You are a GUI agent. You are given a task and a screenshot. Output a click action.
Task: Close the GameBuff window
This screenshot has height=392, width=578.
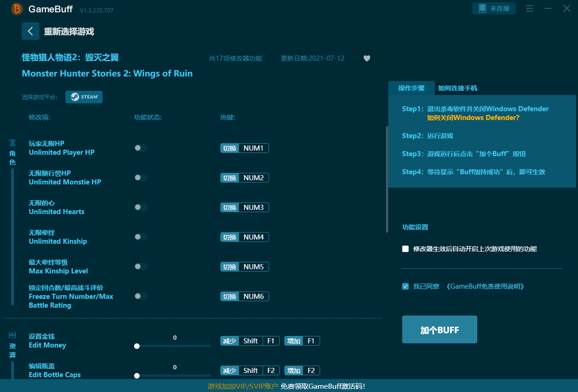(x=567, y=8)
